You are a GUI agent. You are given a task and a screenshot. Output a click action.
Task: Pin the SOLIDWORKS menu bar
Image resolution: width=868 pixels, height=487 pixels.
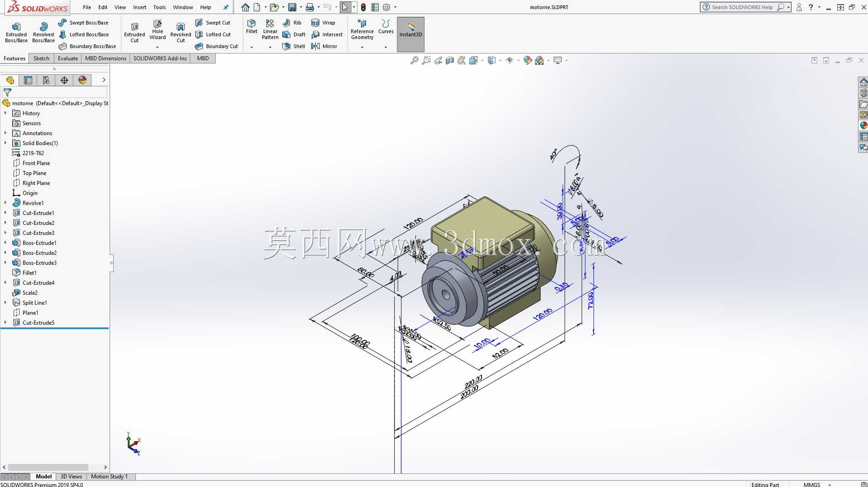pyautogui.click(x=226, y=7)
